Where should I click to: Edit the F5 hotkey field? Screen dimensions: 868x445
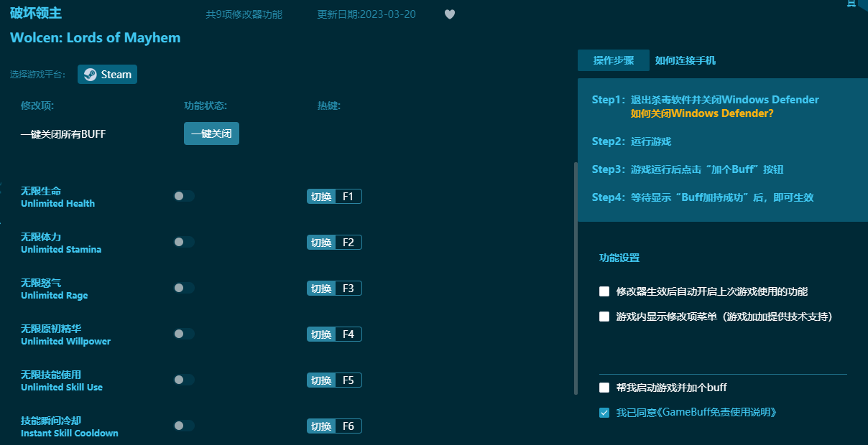(348, 380)
